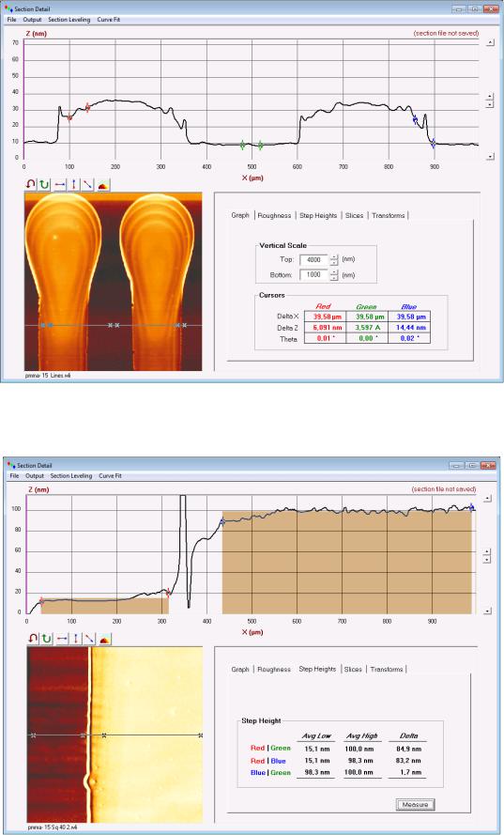Open Output menu in pmma-15 Sq 40 window
Screen dimensions: 504x835
35,475
